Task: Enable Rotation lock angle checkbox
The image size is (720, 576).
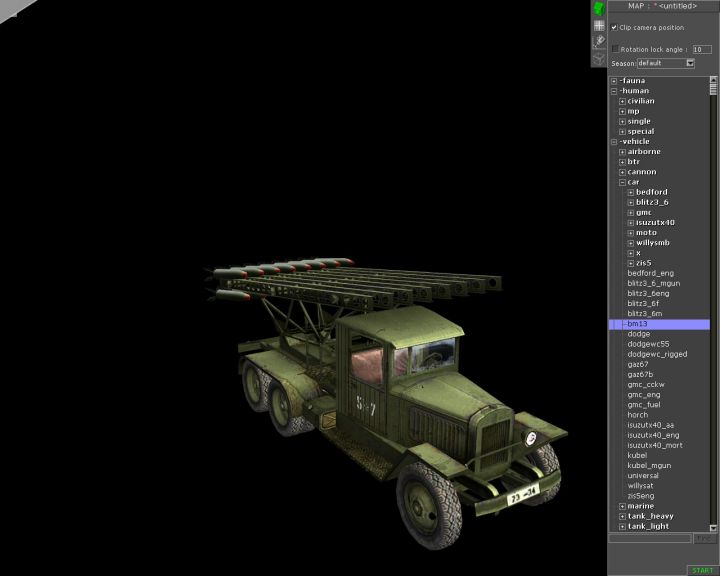Action: (615, 48)
